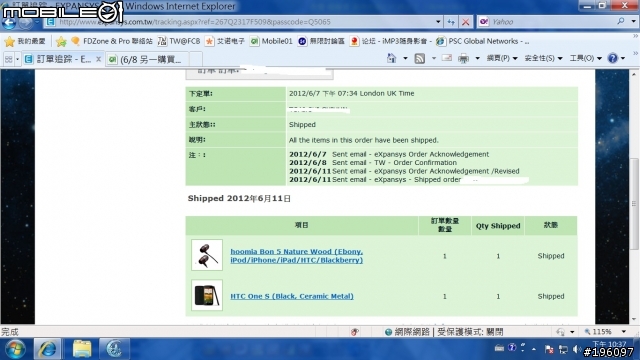The width and height of the screenshot is (640, 360).
Task: Click the Print icon in command bar
Action: (x=463, y=58)
